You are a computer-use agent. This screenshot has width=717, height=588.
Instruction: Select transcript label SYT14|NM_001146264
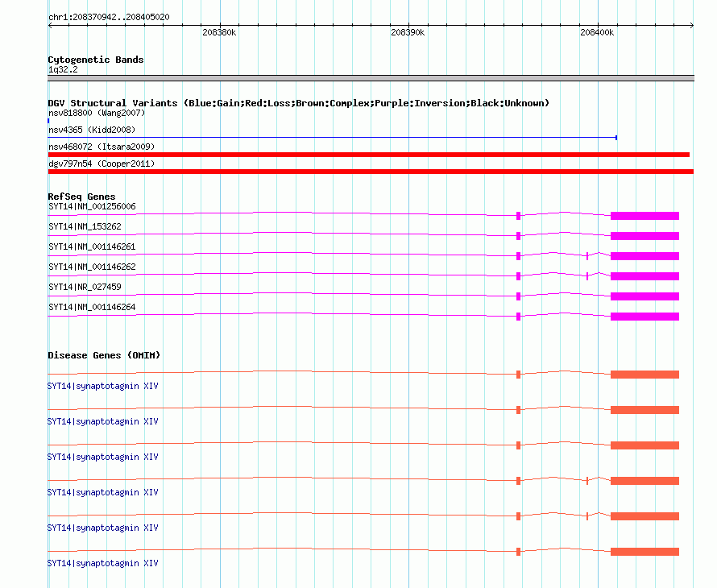point(92,307)
